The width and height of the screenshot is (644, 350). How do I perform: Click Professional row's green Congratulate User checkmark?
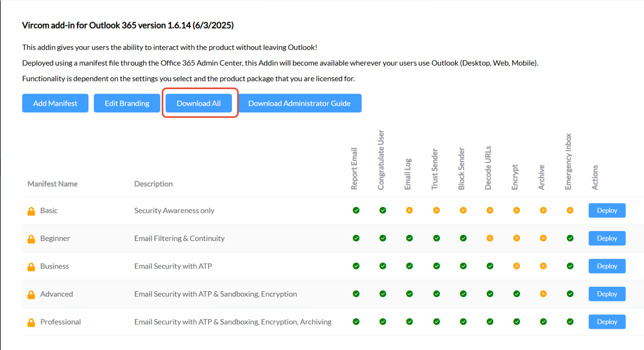(383, 322)
